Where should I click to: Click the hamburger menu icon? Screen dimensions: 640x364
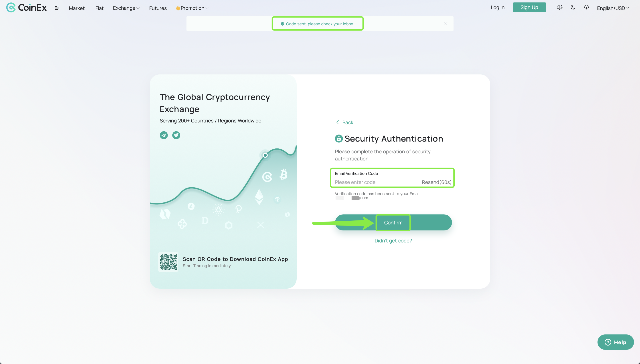click(57, 8)
